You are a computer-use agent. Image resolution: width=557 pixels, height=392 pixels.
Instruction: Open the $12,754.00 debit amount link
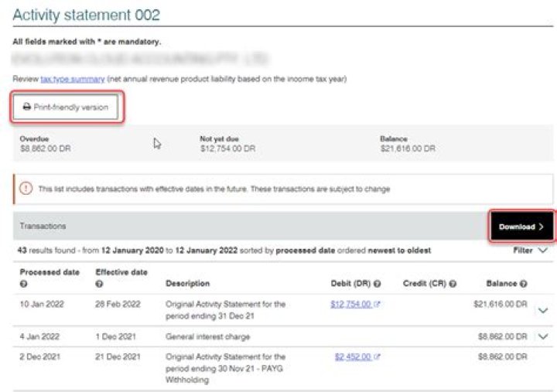350,305
